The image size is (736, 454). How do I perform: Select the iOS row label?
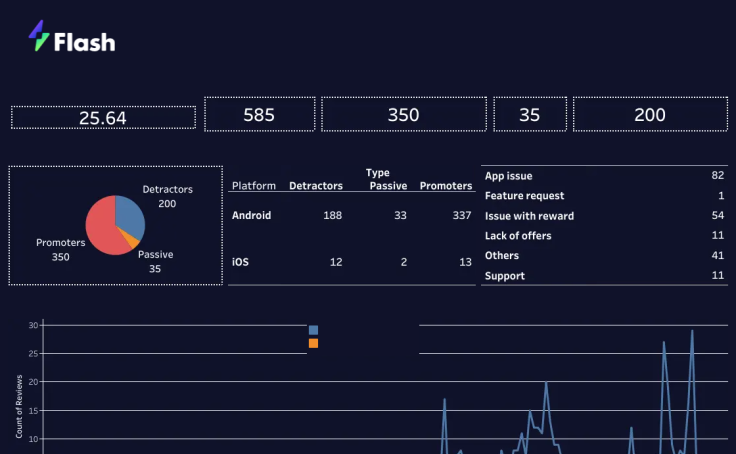pos(240,262)
